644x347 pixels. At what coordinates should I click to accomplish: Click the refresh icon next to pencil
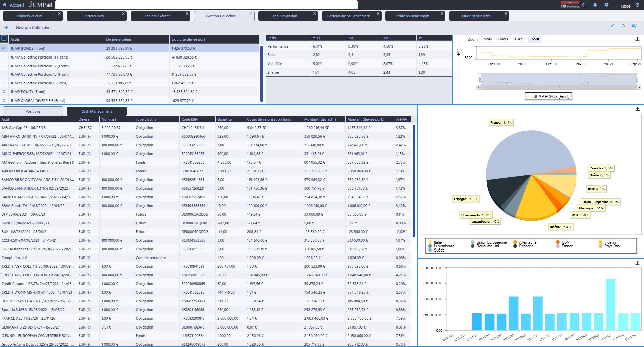coord(623,26)
